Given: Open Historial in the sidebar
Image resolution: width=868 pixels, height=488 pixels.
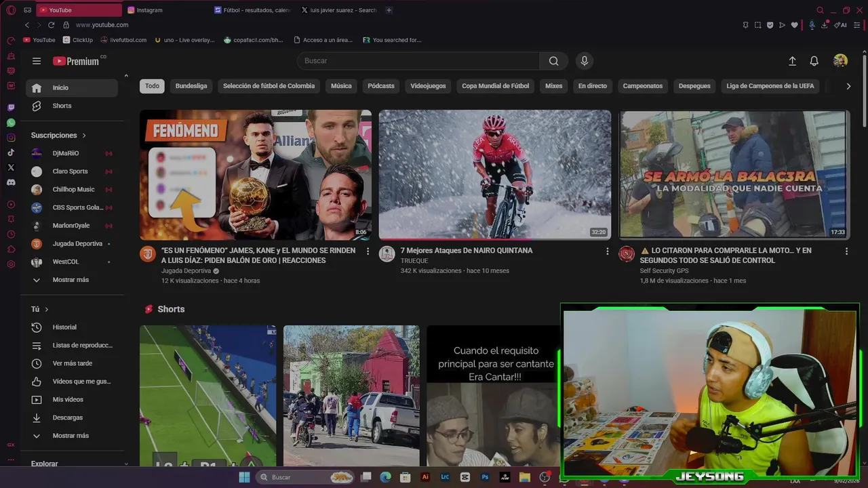Looking at the screenshot, I should [x=72, y=327].
